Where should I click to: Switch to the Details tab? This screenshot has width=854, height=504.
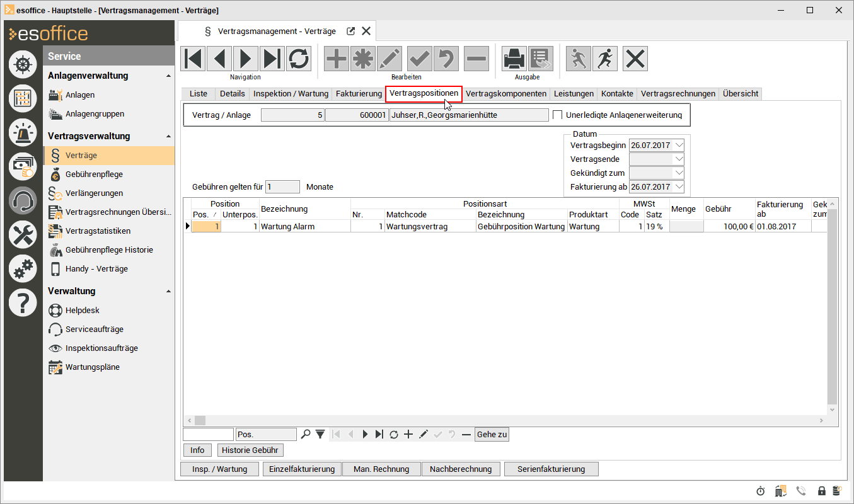pyautogui.click(x=232, y=94)
